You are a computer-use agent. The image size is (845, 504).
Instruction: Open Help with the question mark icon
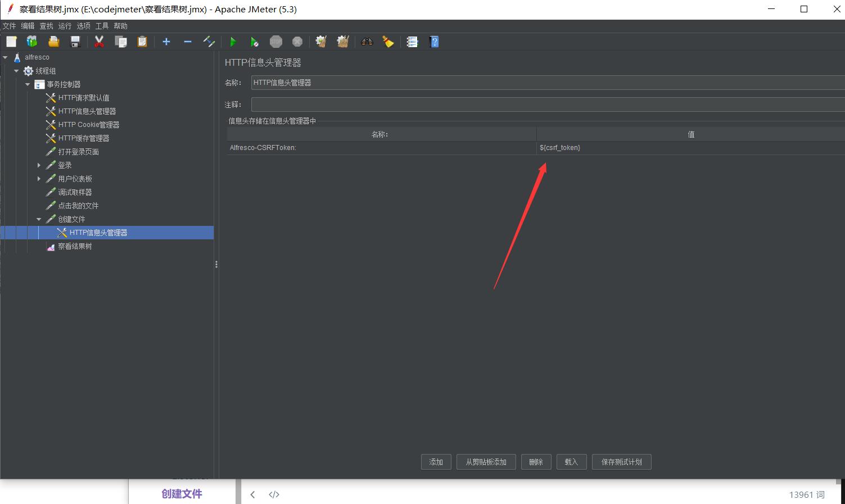(x=434, y=42)
